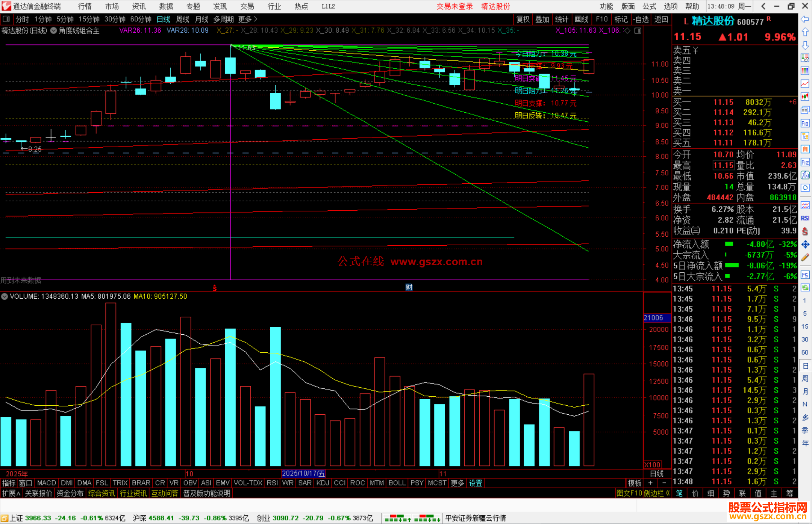Click the trend line chart sidebar icon
The image size is (812, 524).
pyautogui.click(x=805, y=84)
